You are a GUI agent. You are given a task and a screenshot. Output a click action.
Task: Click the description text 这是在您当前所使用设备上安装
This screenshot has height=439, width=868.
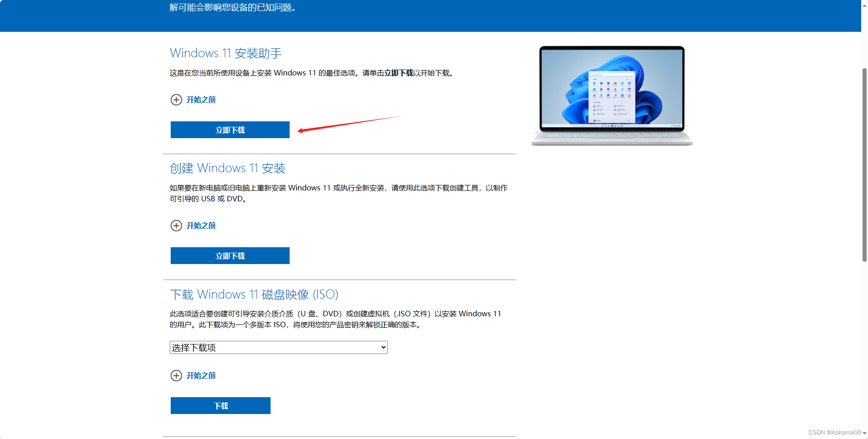click(x=312, y=73)
